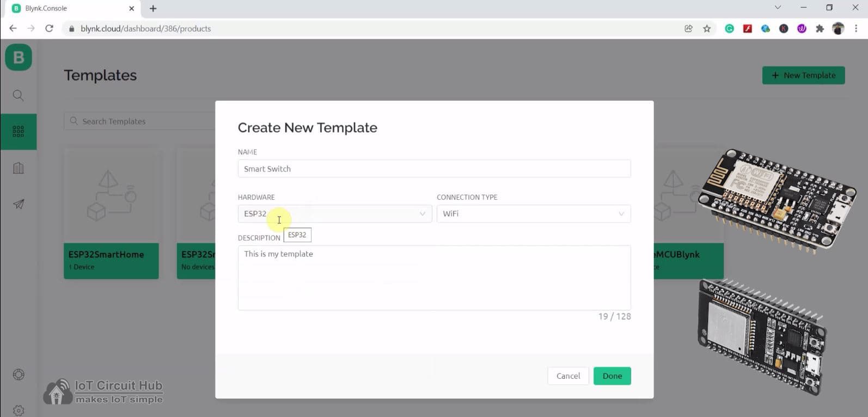Open a new browser tab
Viewport: 868px width, 417px height.
153,8
